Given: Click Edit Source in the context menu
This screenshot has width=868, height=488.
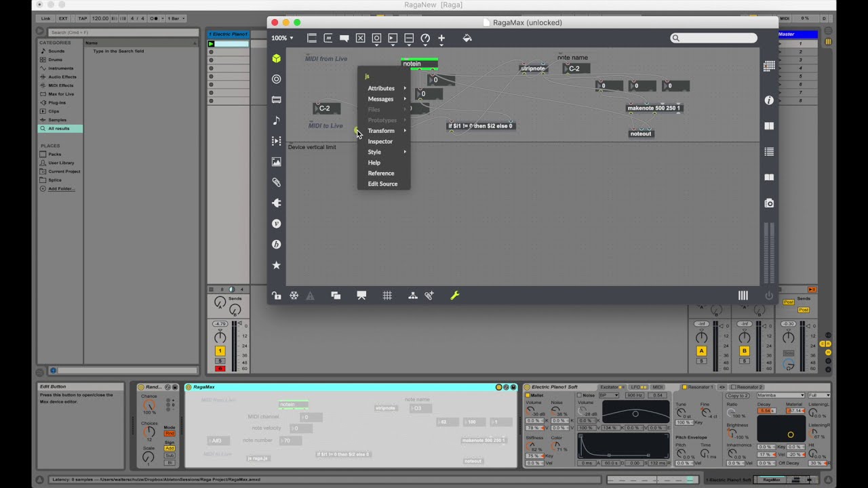Looking at the screenshot, I should pos(383,184).
